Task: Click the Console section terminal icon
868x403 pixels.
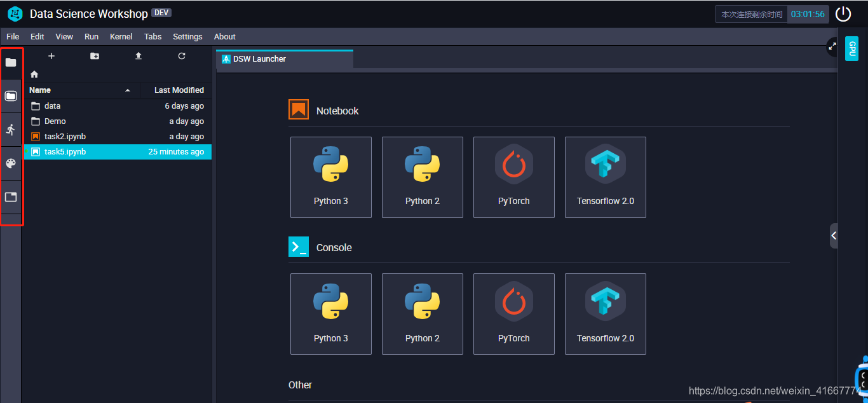Action: click(299, 247)
